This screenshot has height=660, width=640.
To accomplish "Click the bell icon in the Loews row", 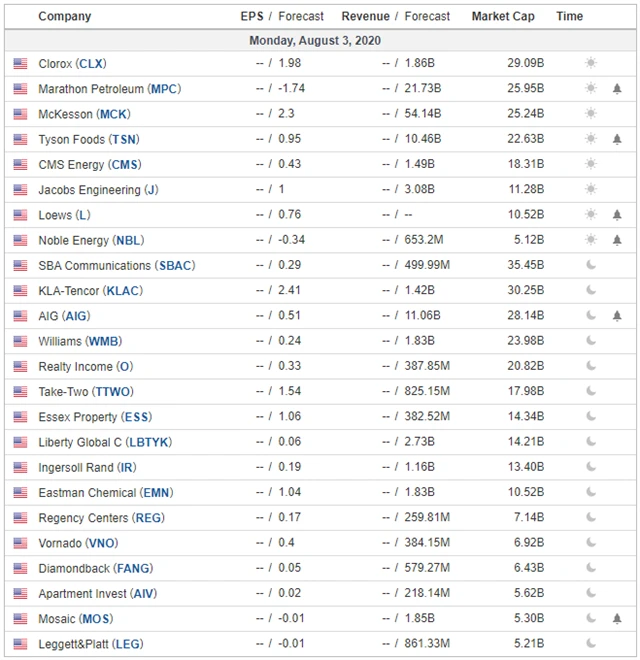I will click(617, 214).
